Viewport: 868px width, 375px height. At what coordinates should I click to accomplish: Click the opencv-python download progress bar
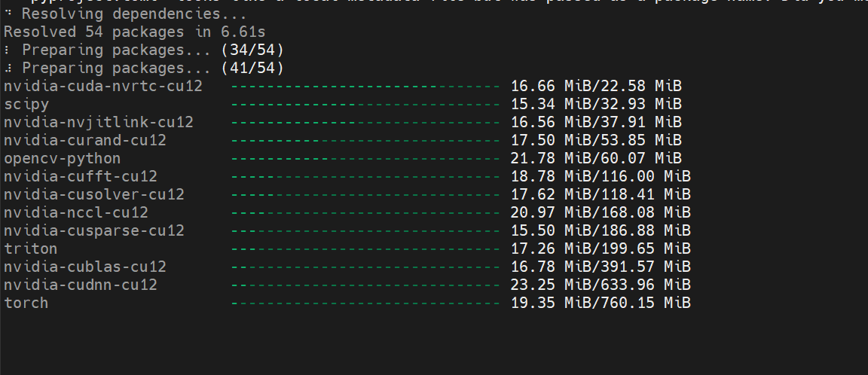pyautogui.click(x=365, y=159)
